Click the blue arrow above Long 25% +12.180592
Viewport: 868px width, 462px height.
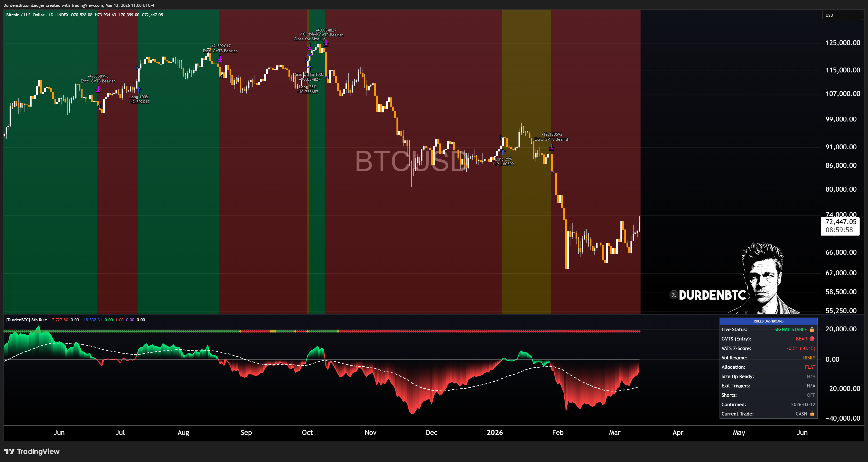pyautogui.click(x=503, y=152)
